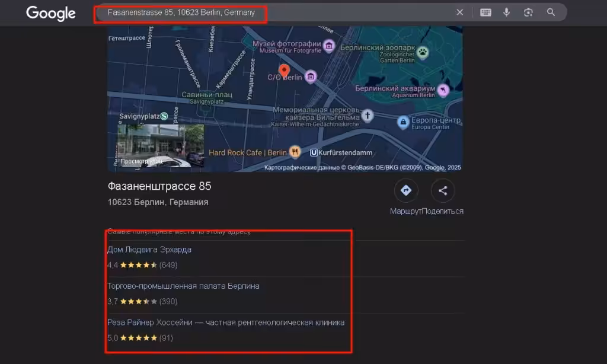This screenshot has height=364, width=607.
Task: Click the C/O Berlin museum marker icon
Action: pos(311,76)
